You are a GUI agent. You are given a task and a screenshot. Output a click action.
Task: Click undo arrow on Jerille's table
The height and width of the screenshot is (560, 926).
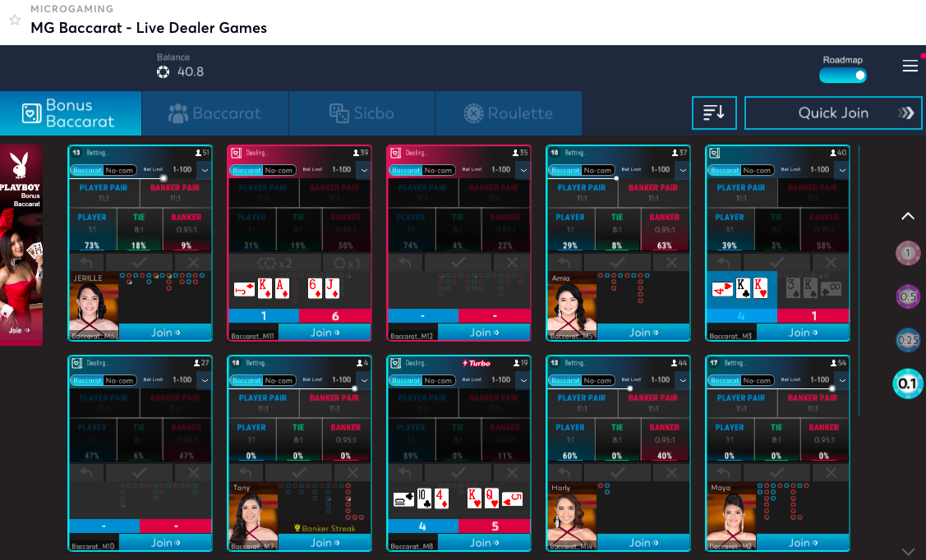tap(86, 263)
